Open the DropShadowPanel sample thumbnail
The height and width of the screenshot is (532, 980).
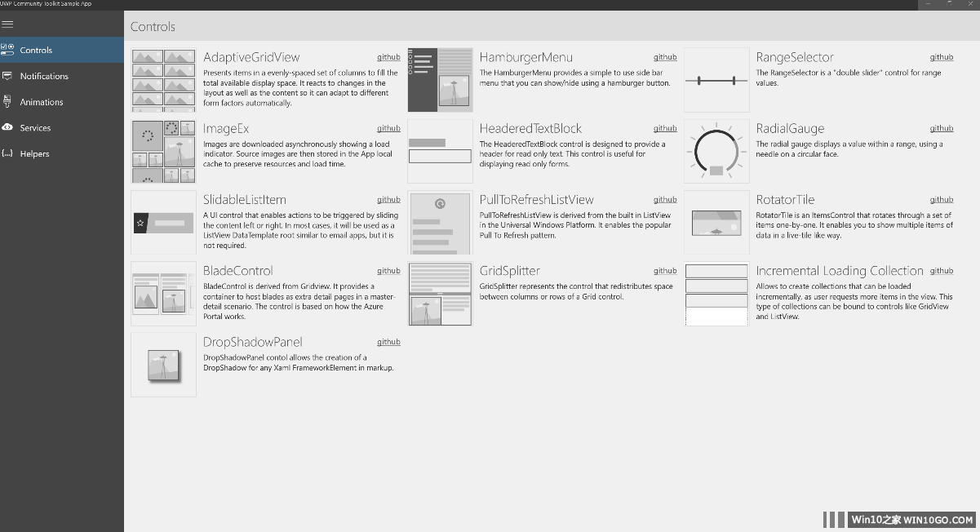point(164,365)
